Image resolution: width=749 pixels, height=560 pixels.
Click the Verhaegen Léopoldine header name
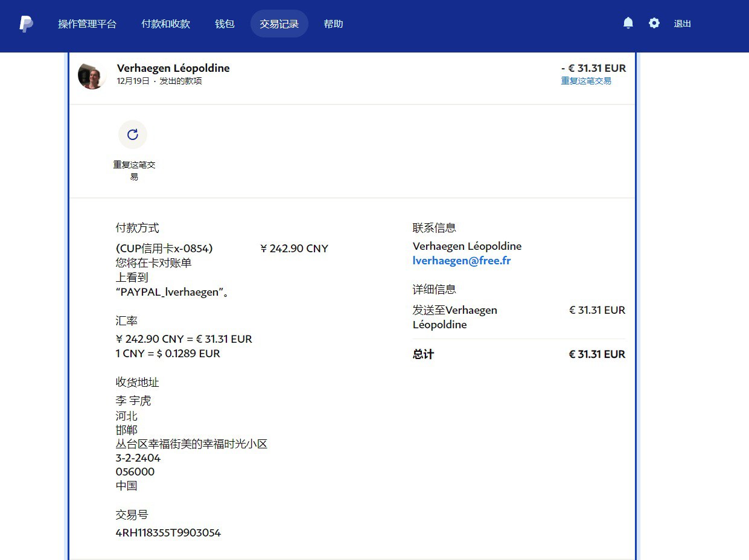tap(173, 68)
